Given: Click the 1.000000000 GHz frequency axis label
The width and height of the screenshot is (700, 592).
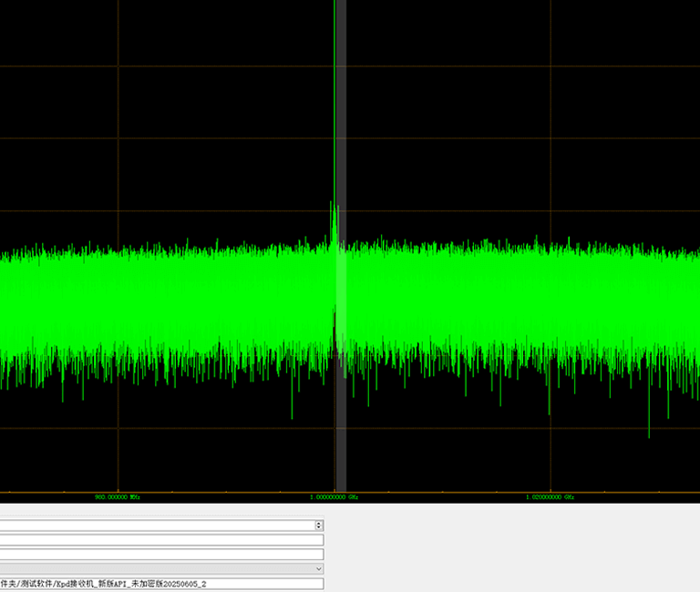Looking at the screenshot, I should pyautogui.click(x=334, y=497).
